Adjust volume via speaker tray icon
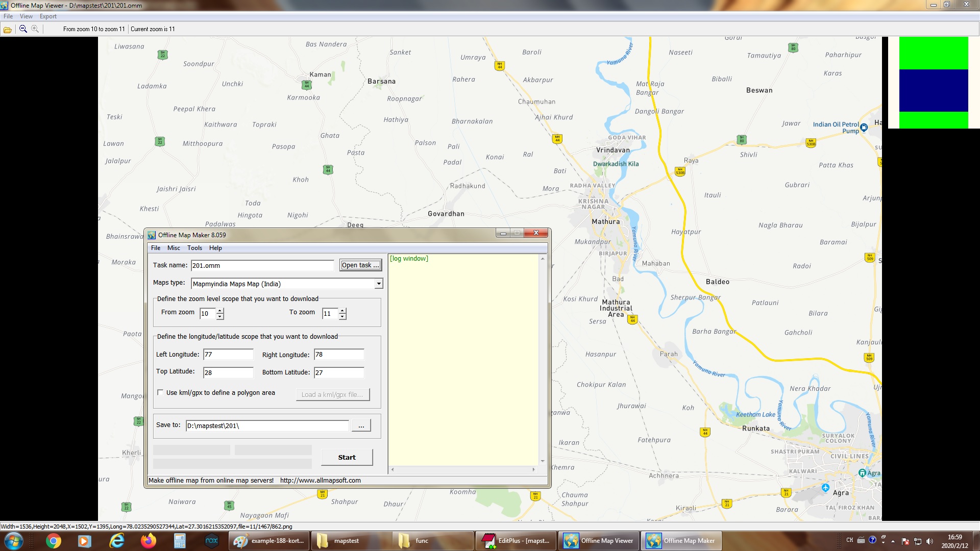The width and height of the screenshot is (980, 551). (x=929, y=541)
